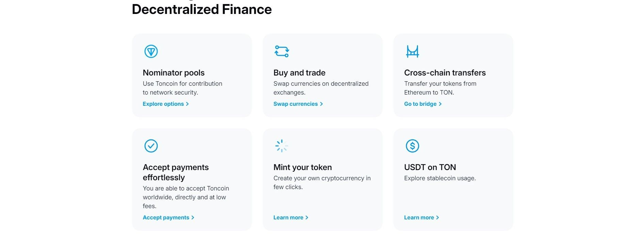Click the bridge icon above Cross-chain transfers

click(412, 51)
